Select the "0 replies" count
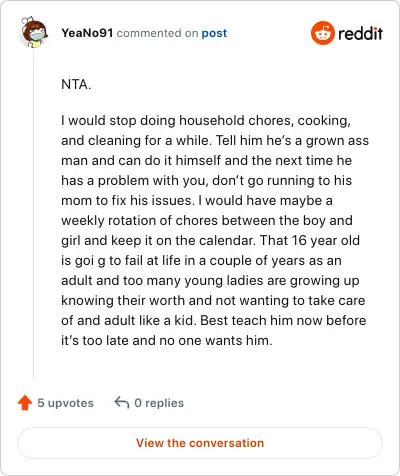The height and width of the screenshot is (476, 400). [159, 403]
